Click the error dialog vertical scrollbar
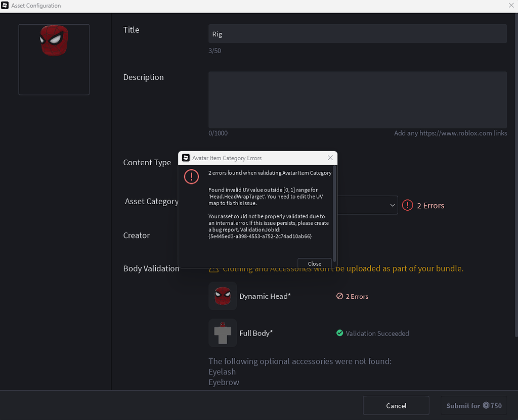The image size is (518, 420). point(334,215)
